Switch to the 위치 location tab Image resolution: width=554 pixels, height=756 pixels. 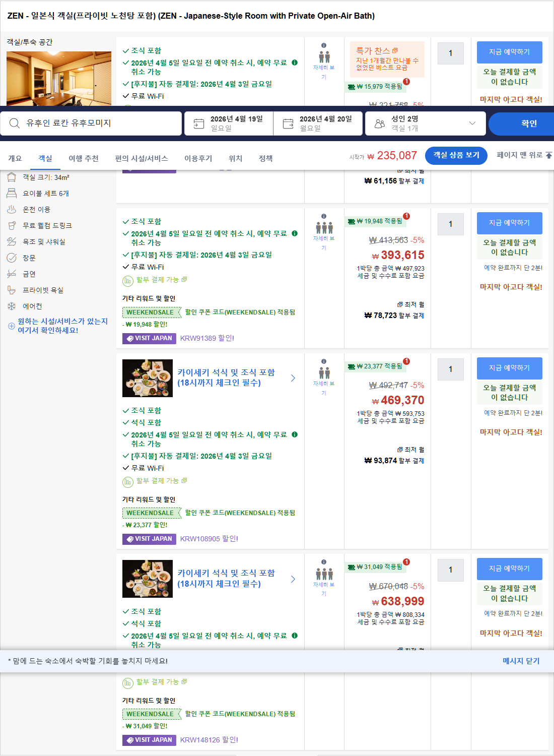coord(236,158)
